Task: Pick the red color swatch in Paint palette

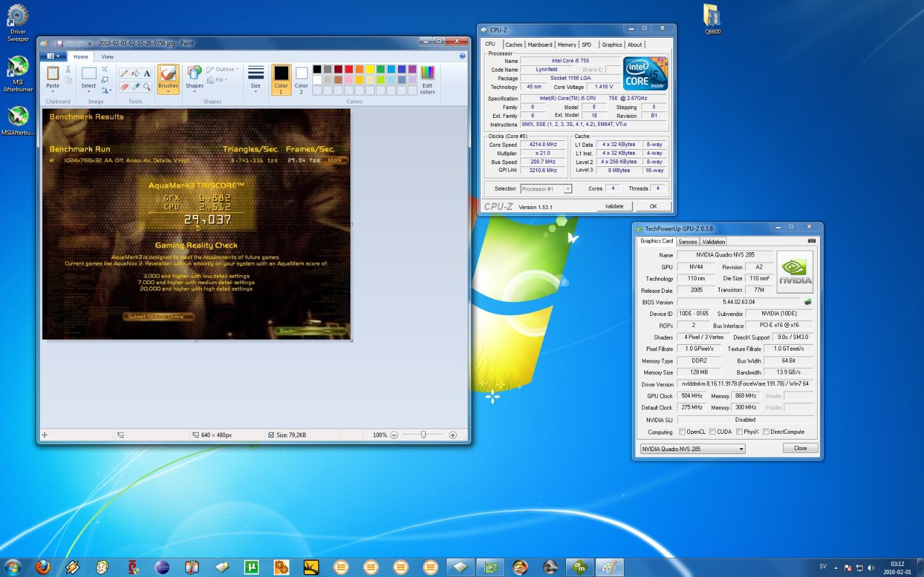Action: [349, 69]
